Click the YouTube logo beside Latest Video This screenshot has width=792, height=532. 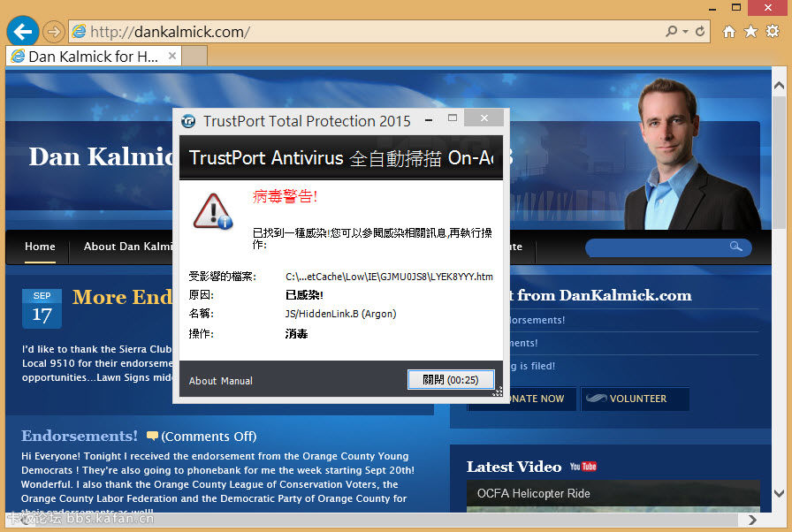(583, 467)
